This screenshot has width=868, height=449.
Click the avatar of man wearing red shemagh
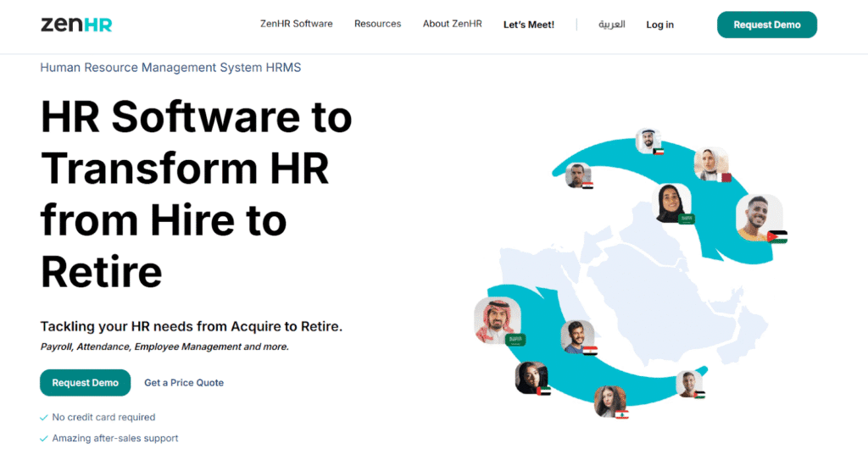[x=497, y=319]
